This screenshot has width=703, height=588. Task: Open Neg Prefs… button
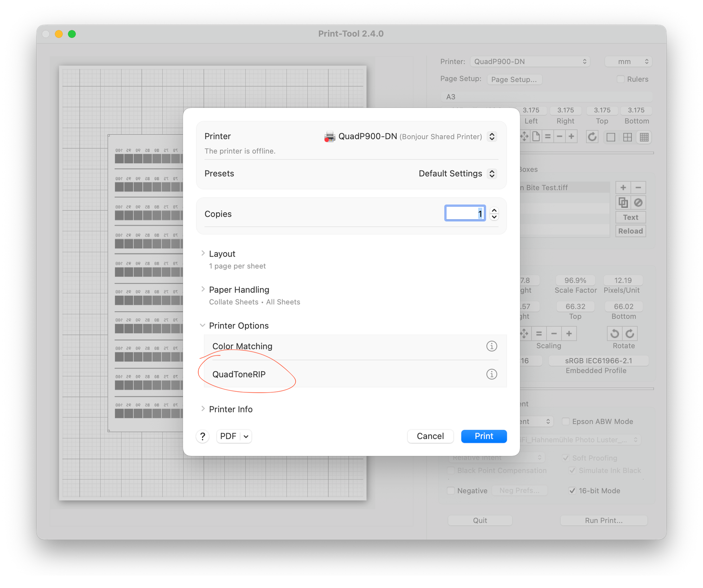519,491
